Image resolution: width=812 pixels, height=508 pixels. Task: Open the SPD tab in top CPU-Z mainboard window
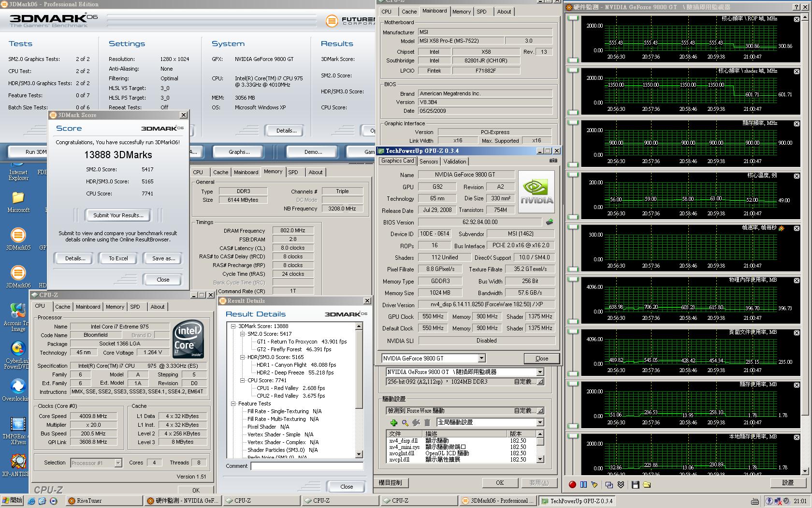[481, 12]
